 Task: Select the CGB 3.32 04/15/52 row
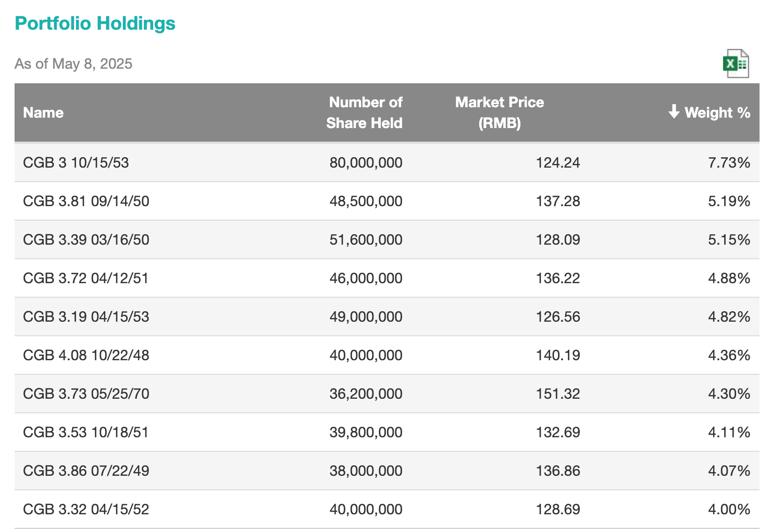pos(86,509)
